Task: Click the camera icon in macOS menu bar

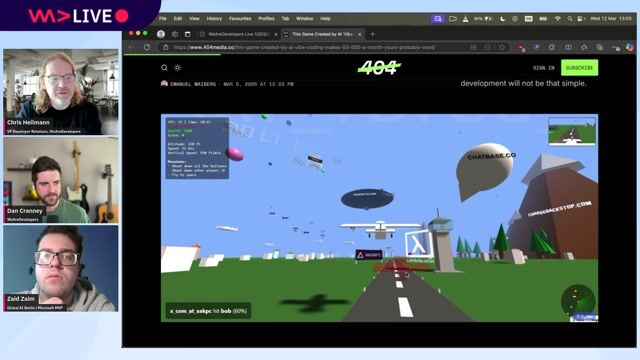Action: point(453,19)
